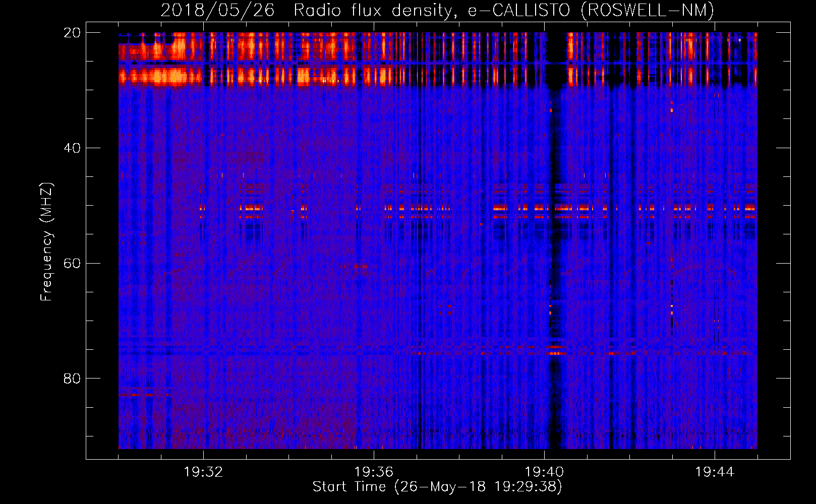Viewport: 816px width, 504px height.
Task: Click the '19:36' time axis label
Action: (x=374, y=472)
